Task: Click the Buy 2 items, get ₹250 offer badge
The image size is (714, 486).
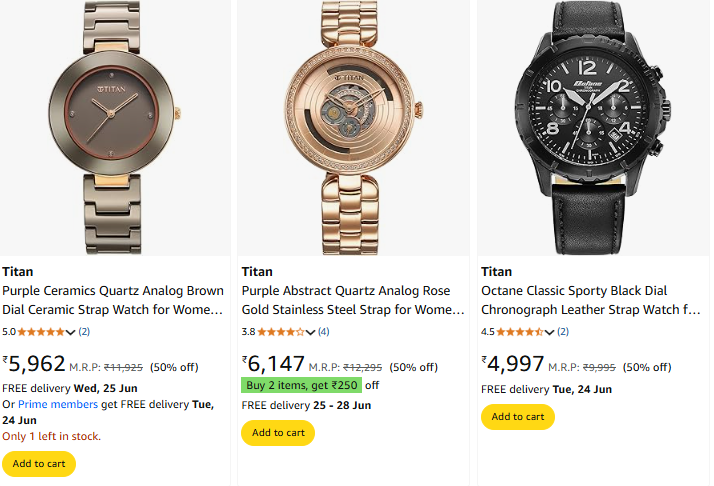Action: [x=301, y=385]
